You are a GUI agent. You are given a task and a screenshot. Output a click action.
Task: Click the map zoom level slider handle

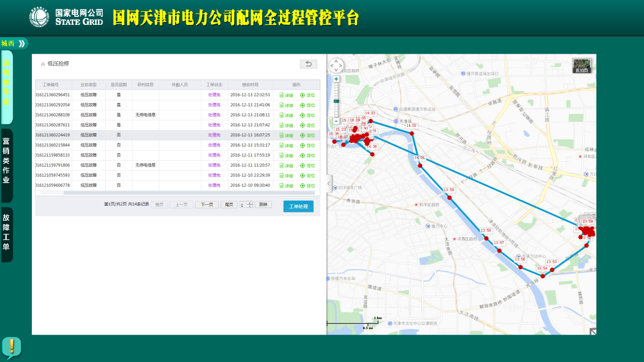(x=336, y=101)
